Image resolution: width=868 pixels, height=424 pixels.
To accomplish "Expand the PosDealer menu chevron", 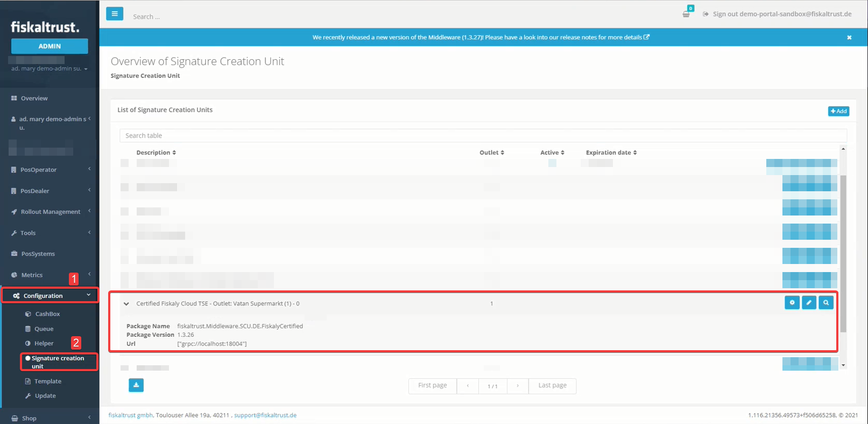I will pyautogui.click(x=89, y=190).
